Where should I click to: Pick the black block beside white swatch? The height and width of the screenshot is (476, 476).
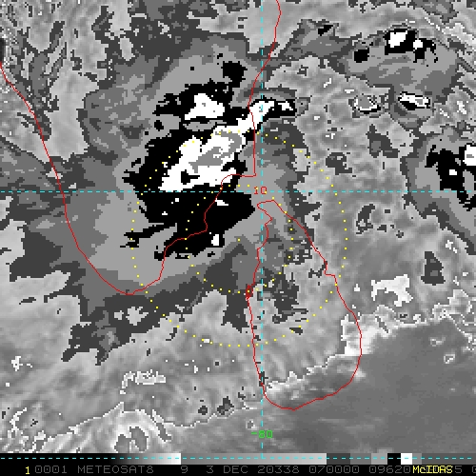point(394,459)
